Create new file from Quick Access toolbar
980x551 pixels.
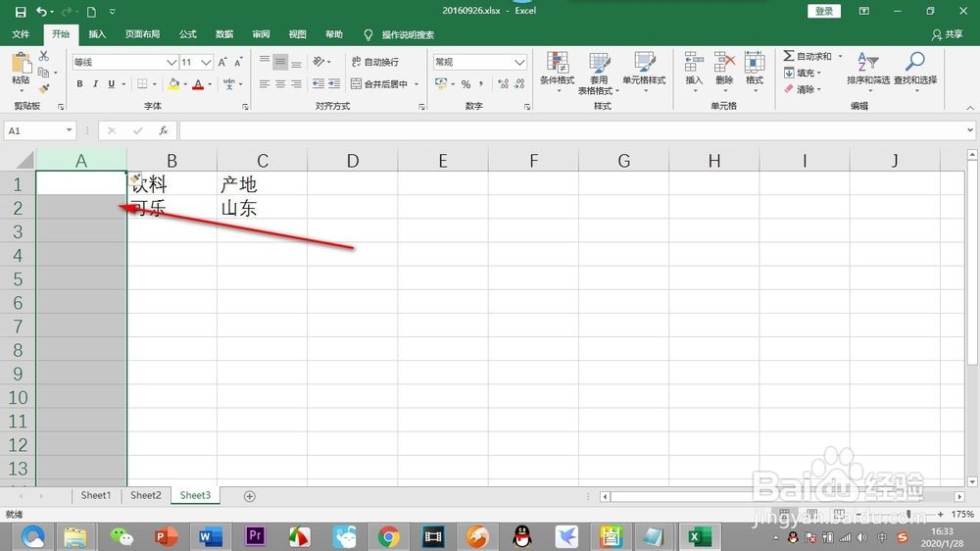point(91,11)
